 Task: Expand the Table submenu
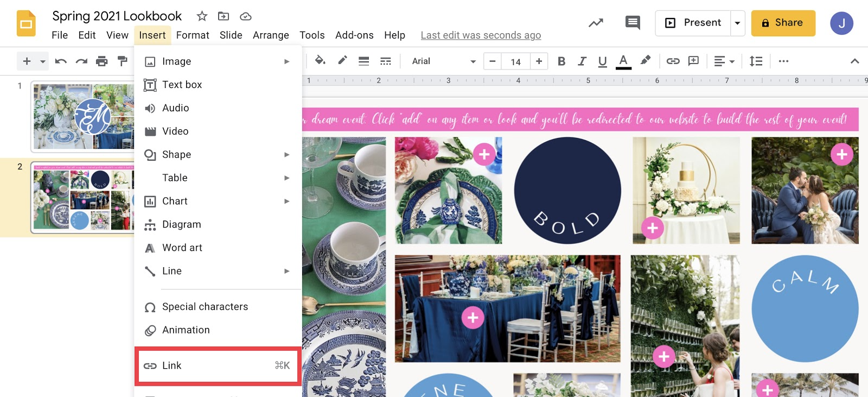click(218, 178)
